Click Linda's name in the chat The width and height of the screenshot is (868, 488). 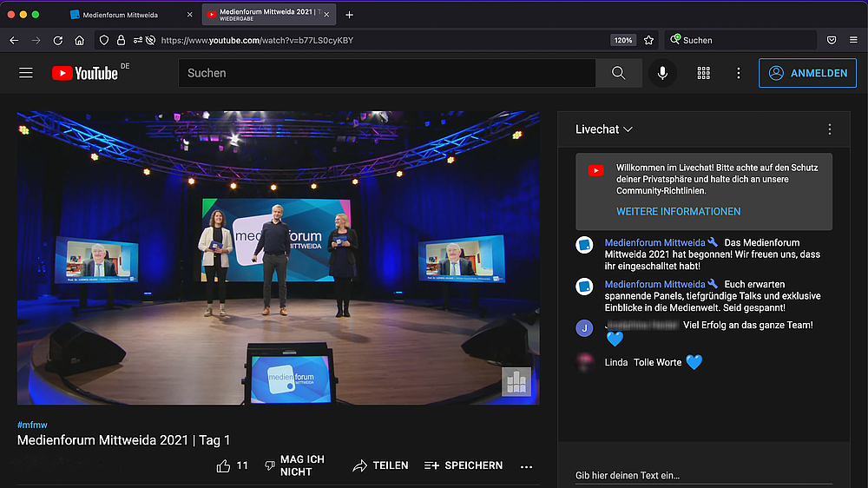(x=616, y=362)
